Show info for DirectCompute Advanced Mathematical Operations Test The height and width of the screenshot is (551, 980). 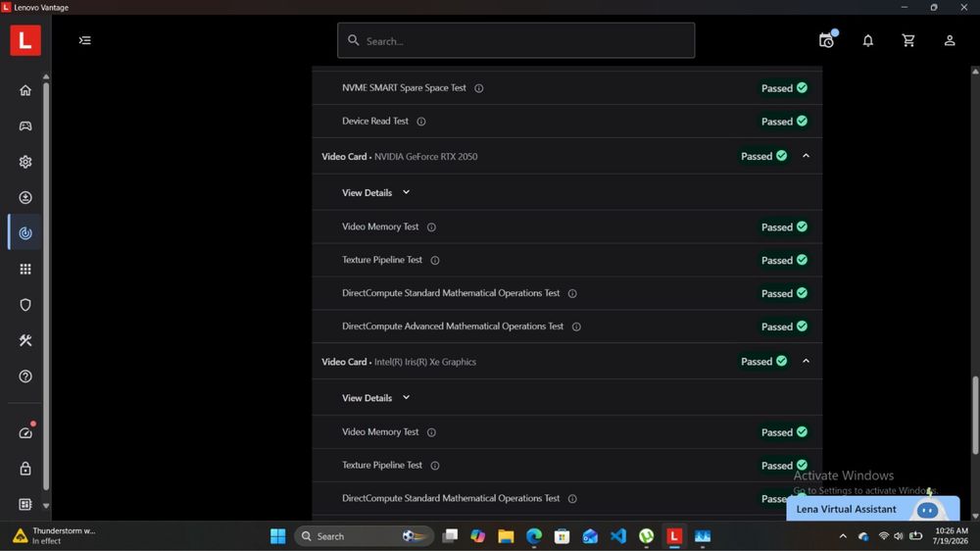(x=576, y=326)
